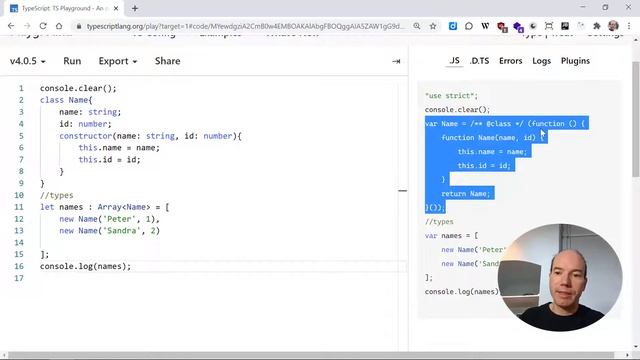The width and height of the screenshot is (640, 360).
Task: Open the screen capture frame extension
Action: tap(549, 26)
